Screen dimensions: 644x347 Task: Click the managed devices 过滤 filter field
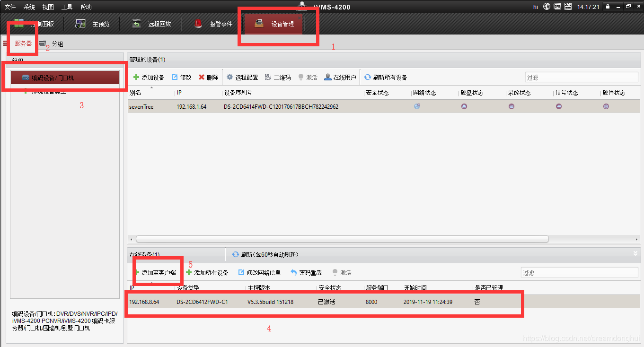coord(582,77)
